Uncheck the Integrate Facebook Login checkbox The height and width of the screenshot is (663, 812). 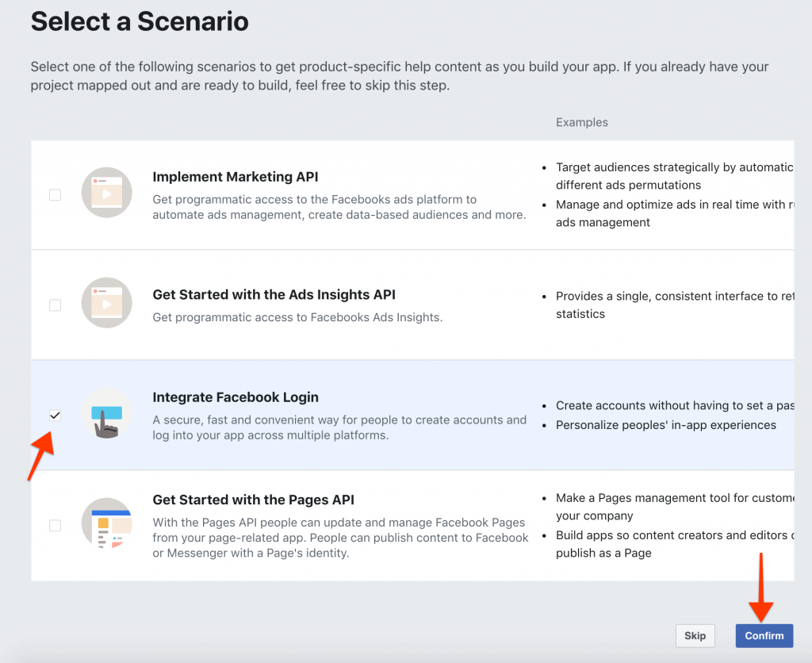(x=55, y=415)
